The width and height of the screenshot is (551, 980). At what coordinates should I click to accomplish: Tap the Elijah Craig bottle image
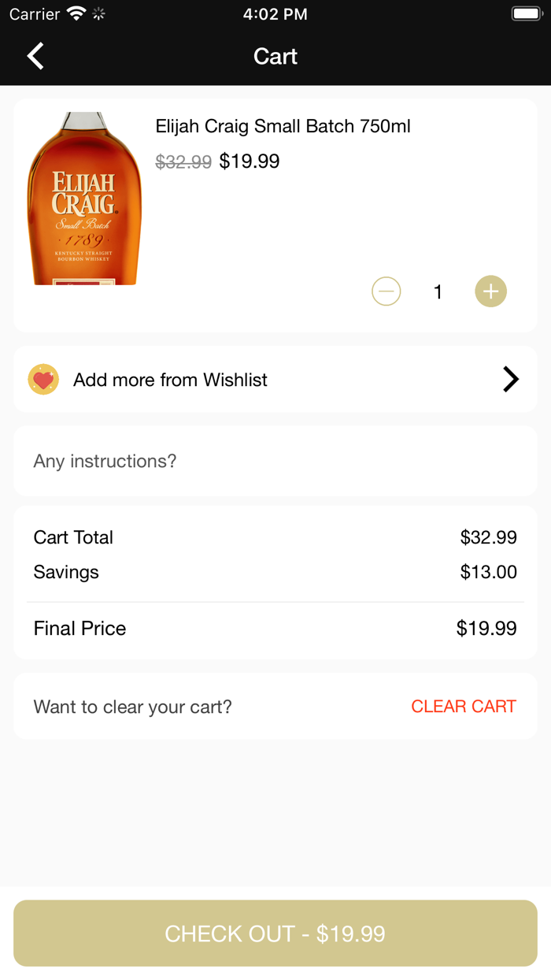84,199
